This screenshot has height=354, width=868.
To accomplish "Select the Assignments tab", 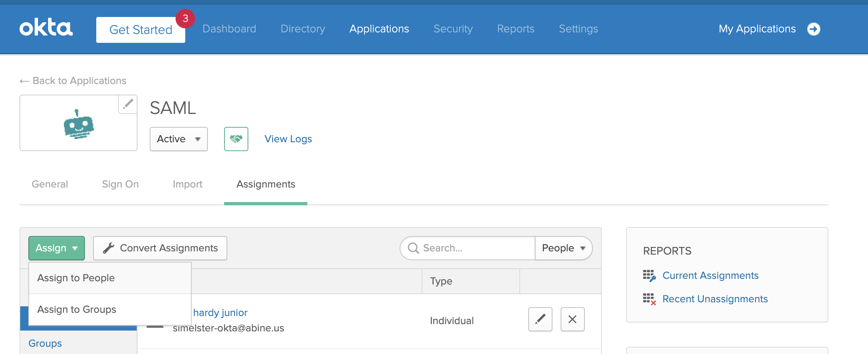I will [266, 184].
